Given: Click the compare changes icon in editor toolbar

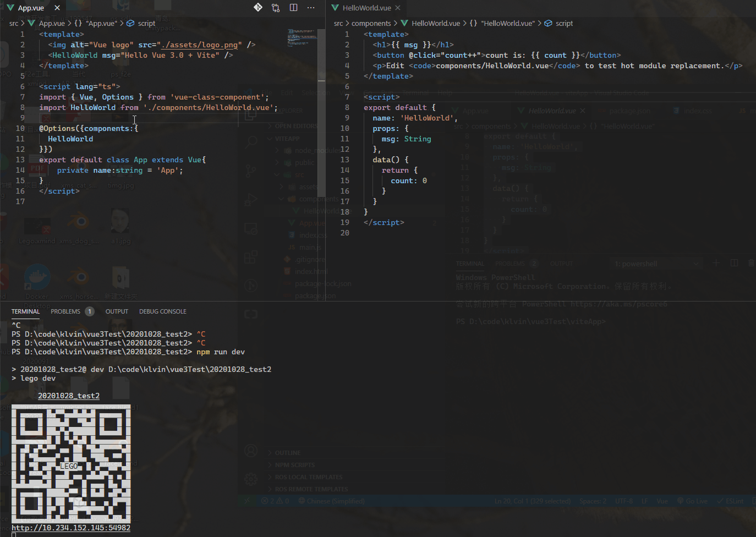Looking at the screenshot, I should tap(275, 7).
